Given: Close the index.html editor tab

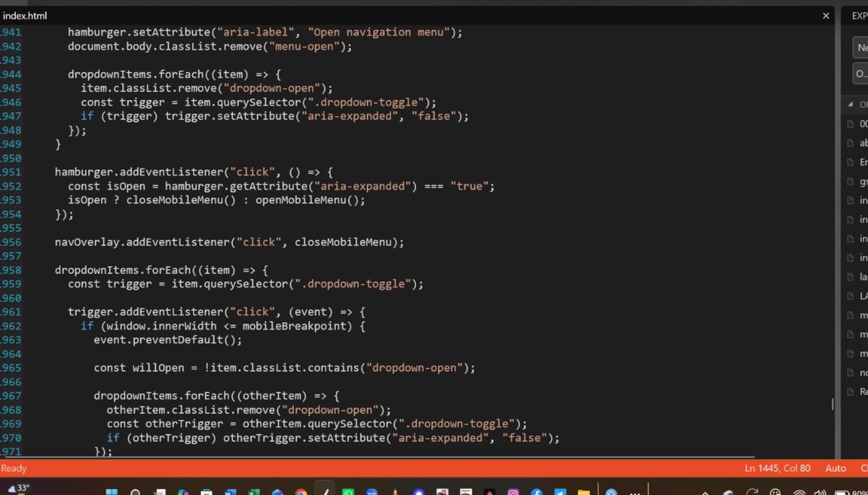Looking at the screenshot, I should point(826,15).
